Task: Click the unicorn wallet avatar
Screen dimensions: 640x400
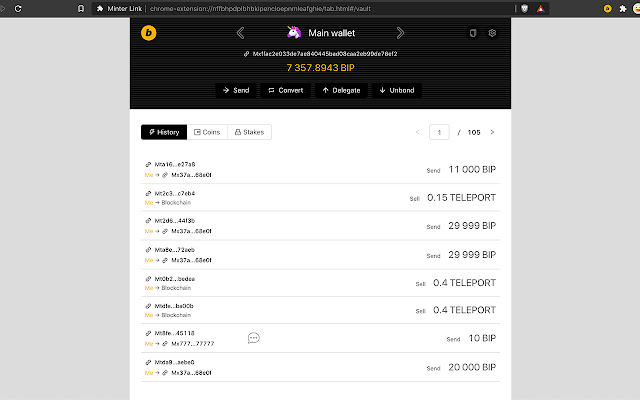Action: coord(294,32)
